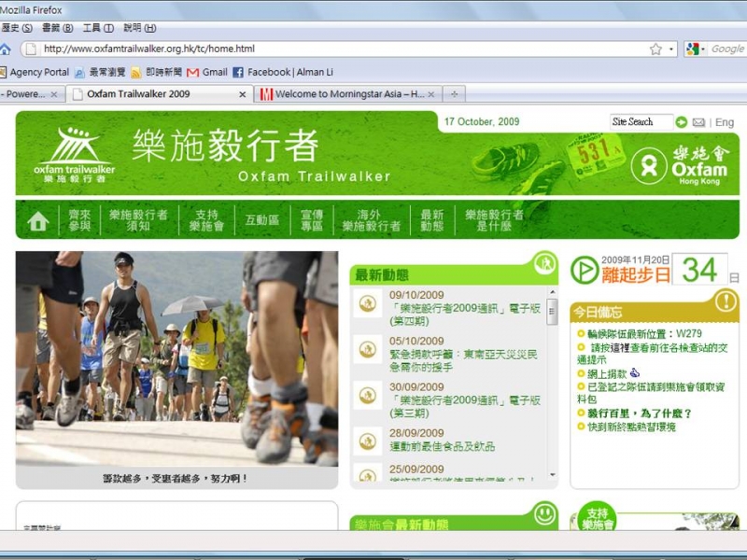Open the 海外樂施毅行者 navigation item

point(371,220)
